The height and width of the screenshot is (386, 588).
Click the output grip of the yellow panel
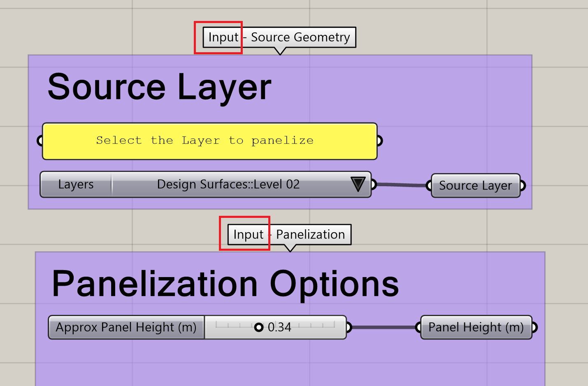pos(380,141)
